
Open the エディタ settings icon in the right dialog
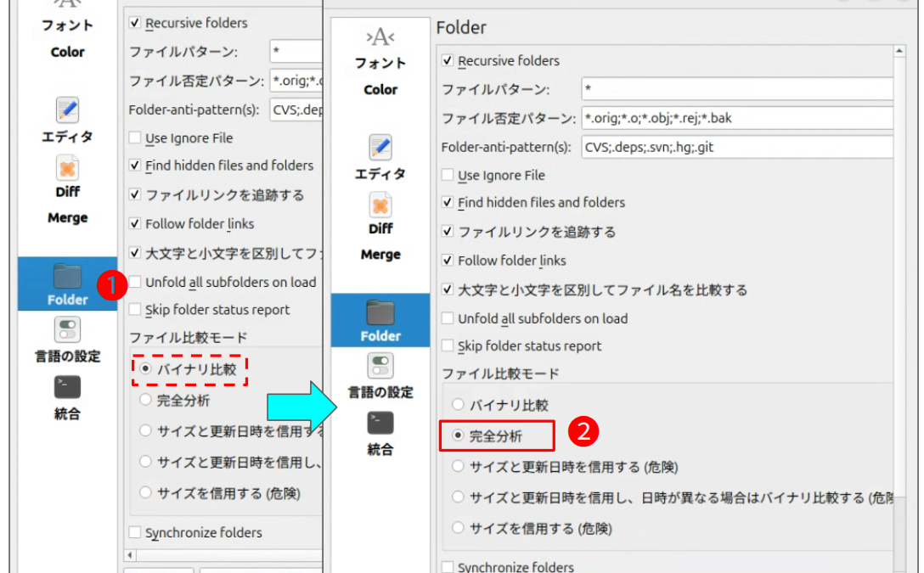tap(380, 148)
